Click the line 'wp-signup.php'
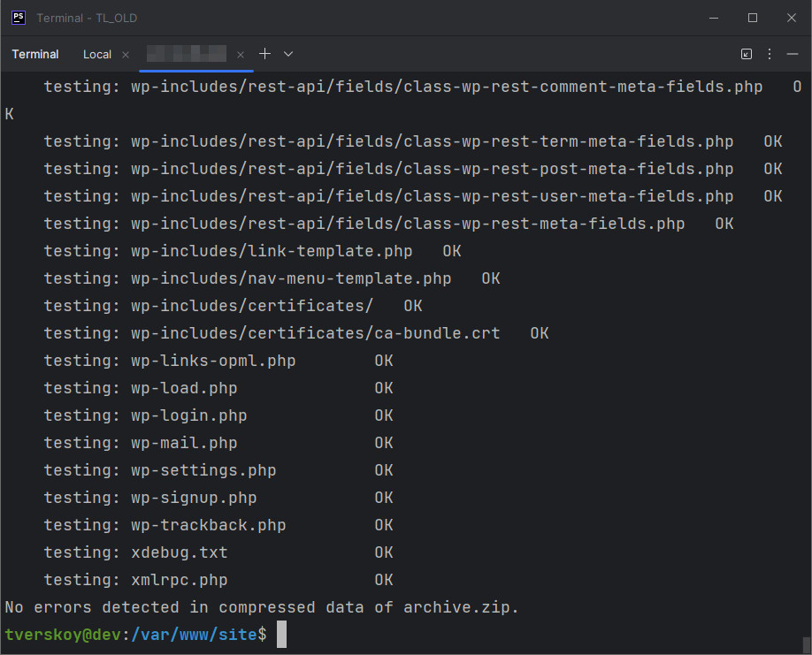This screenshot has width=812, height=655. (x=194, y=498)
